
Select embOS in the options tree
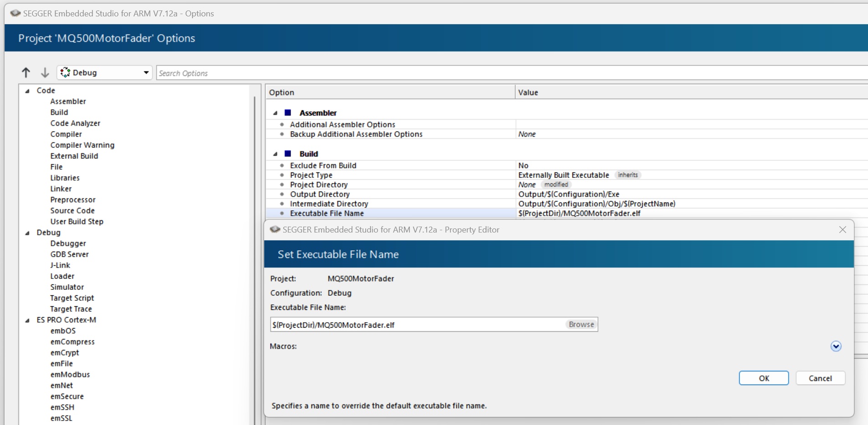[x=63, y=331]
